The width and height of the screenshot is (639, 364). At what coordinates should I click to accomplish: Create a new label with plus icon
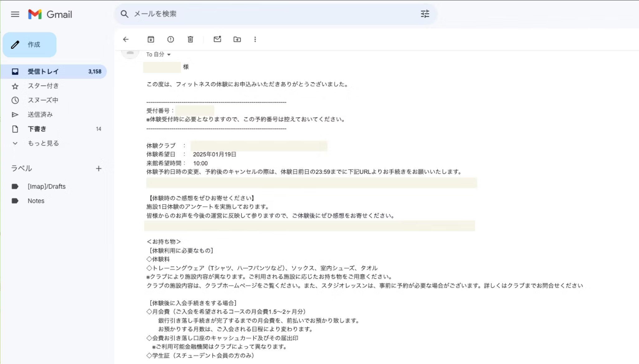click(98, 168)
